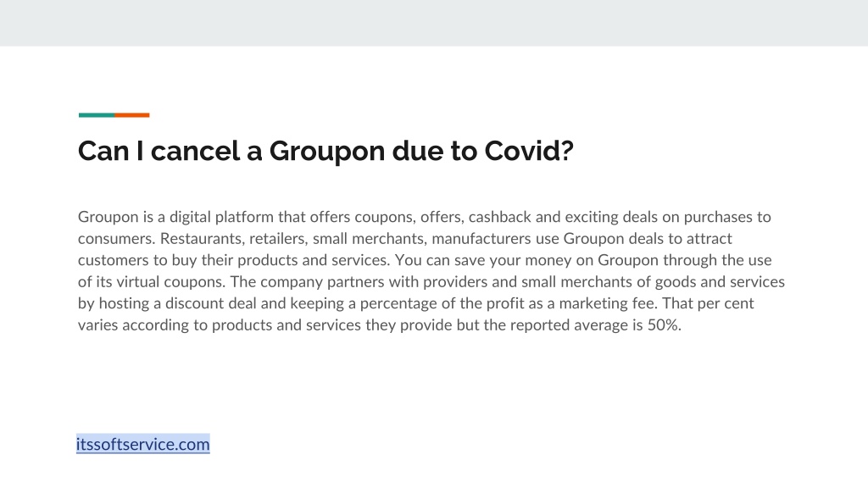
Task: Click the orange accent line segment
Action: 131,115
